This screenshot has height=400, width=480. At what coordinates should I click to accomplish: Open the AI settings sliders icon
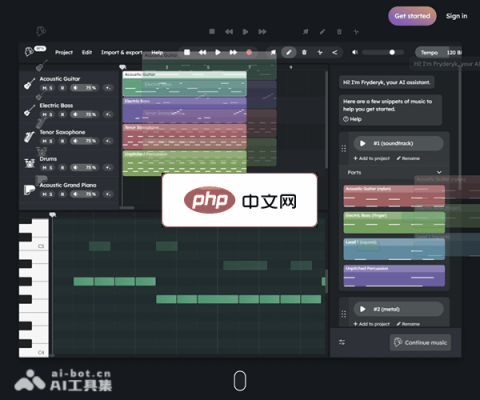[342, 342]
